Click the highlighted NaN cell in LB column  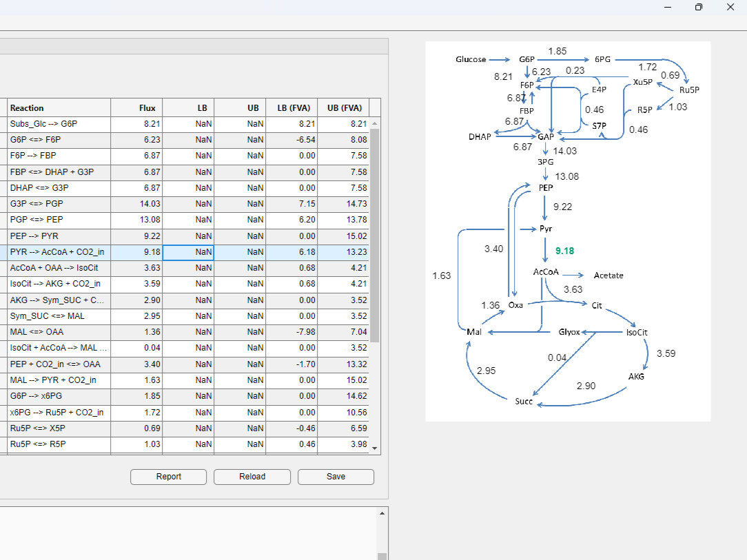point(188,251)
